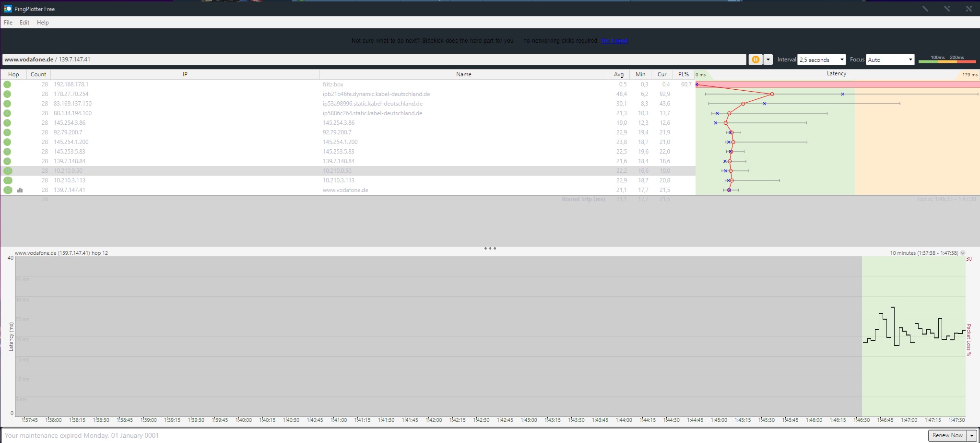The image size is (980, 443).
Task: Click the maximize window button in title bar
Action: [946, 9]
